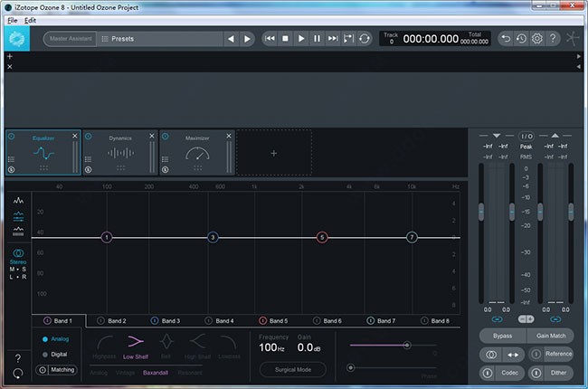Click the Surgical Mode button
Screen dimensions: 588x389
(291, 369)
